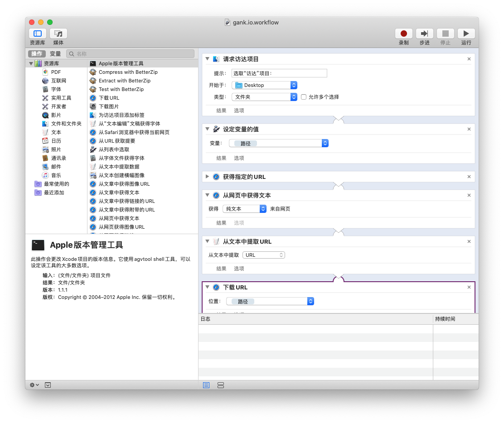Open the 位置 路径 dropdown in 下载 URL

[x=270, y=301]
